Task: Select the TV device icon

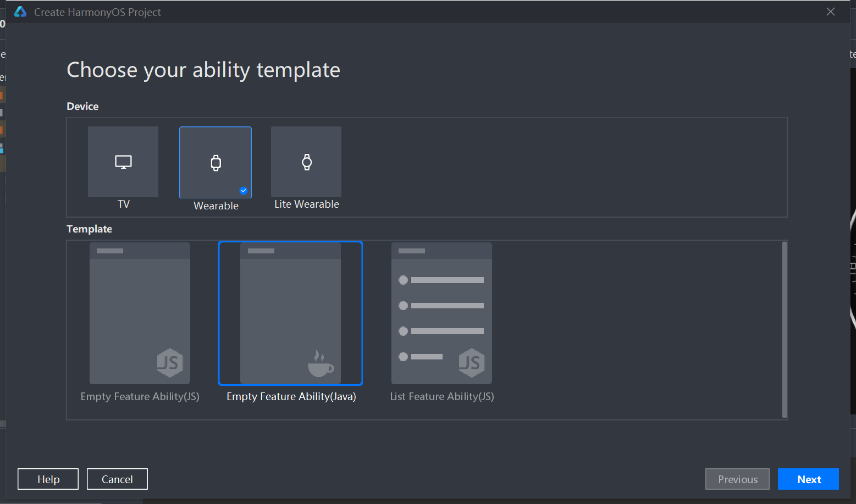Action: tap(123, 162)
